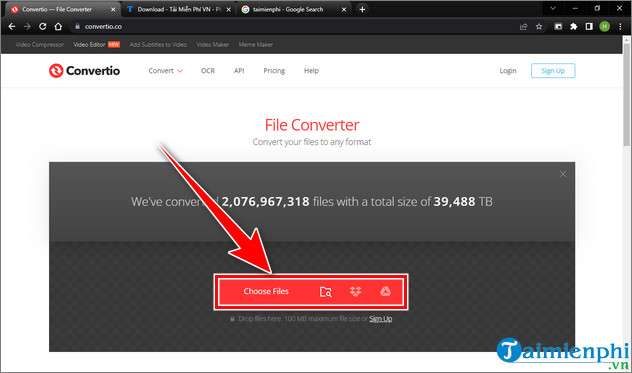Image resolution: width=632 pixels, height=373 pixels.
Task: Open Add Subtitles to Video link
Action: (x=158, y=44)
